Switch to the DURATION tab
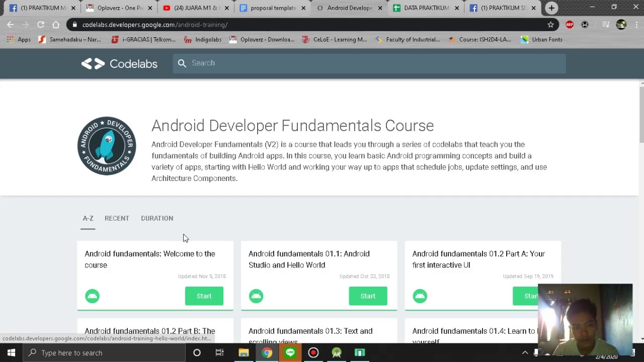Viewport: 644px width, 362px height. click(x=157, y=218)
